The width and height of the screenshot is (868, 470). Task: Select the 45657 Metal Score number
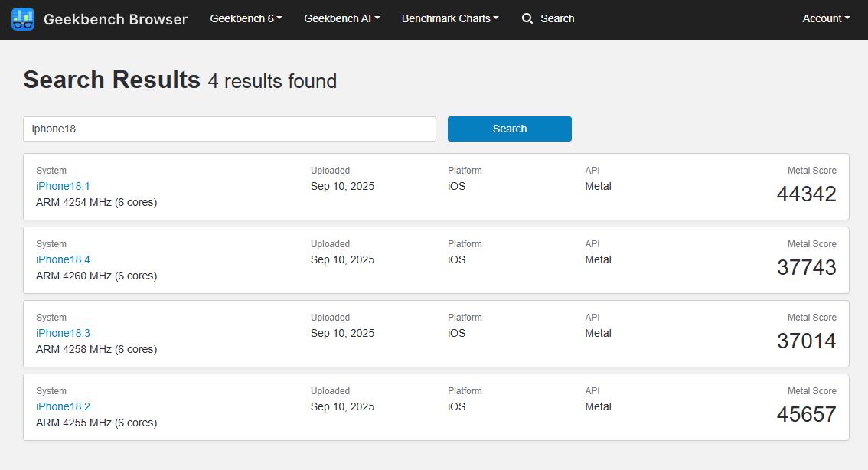(x=806, y=415)
